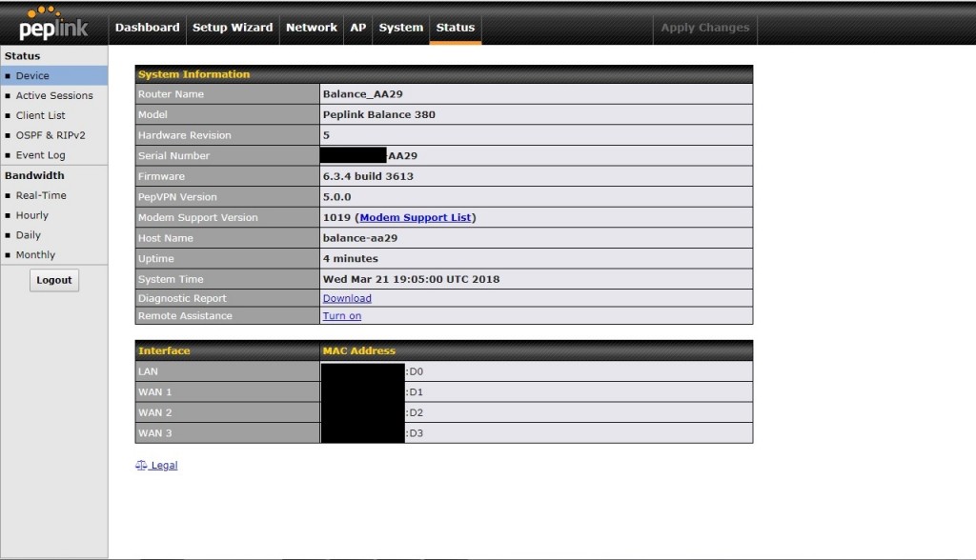Viewport: 976px width, 560px height.
Task: Open the Legal link
Action: 164,466
